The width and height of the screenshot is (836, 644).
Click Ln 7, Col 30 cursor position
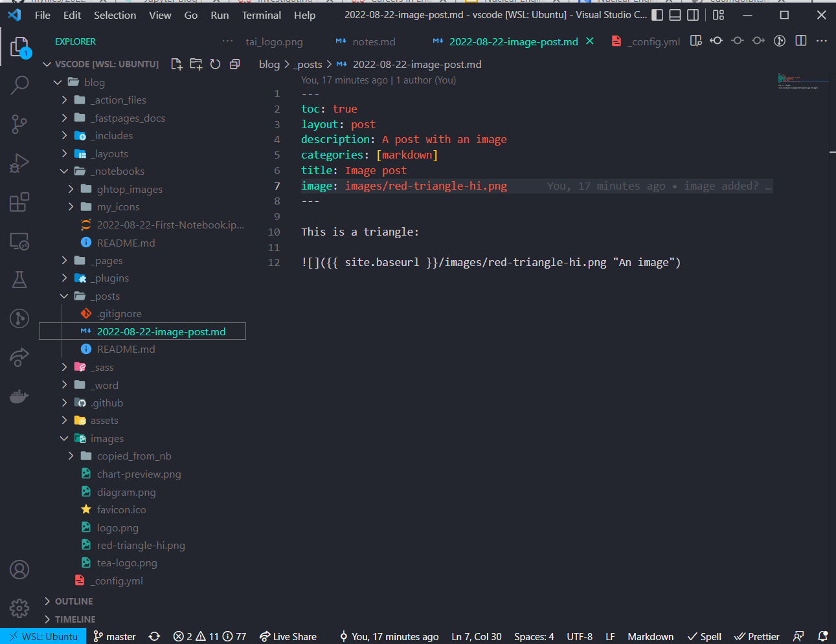point(477,636)
